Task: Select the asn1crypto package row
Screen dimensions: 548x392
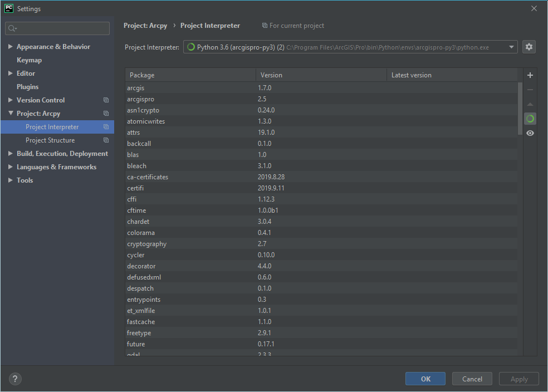Action: [321, 110]
